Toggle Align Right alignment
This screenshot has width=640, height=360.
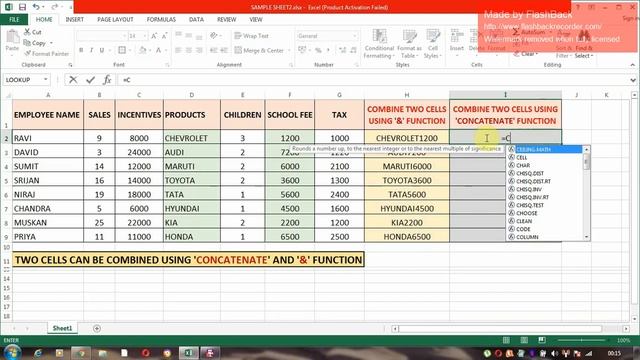click(199, 50)
